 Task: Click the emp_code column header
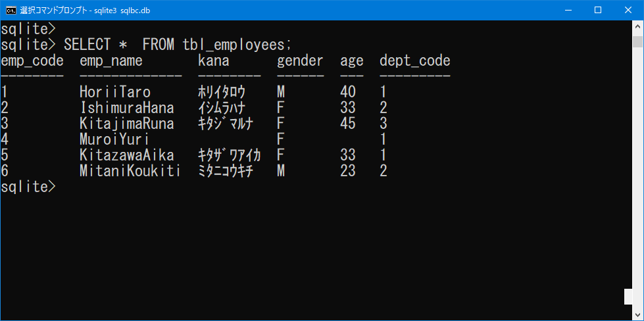[32, 61]
